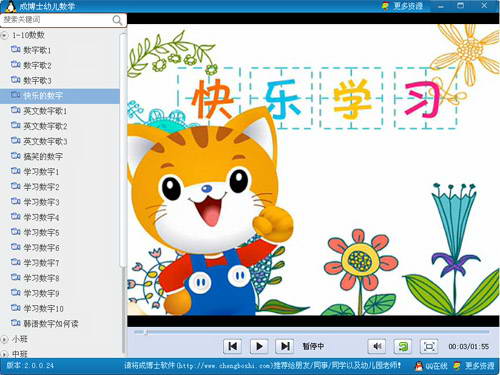Image resolution: width=500 pixels, height=375 pixels.
Task: Collapse the 1-10数数 category
Action: tap(4, 35)
